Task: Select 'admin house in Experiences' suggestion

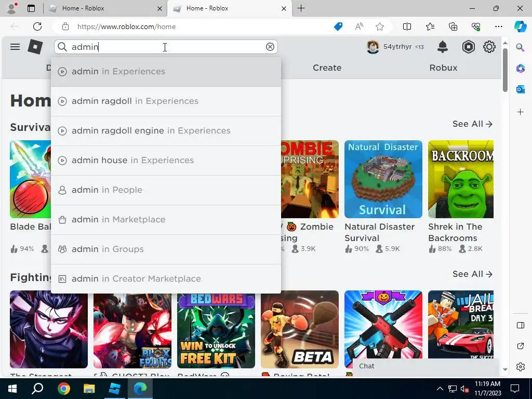Action: 166,160
